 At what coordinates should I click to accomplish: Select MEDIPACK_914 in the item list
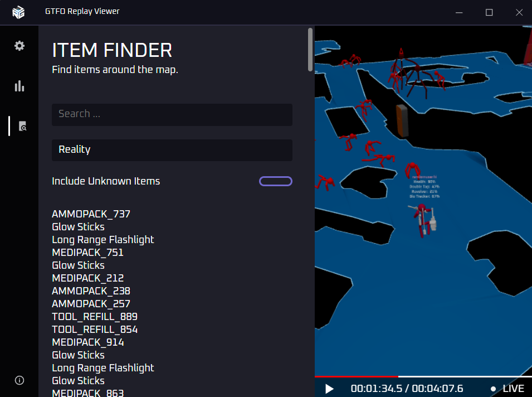[x=88, y=342]
